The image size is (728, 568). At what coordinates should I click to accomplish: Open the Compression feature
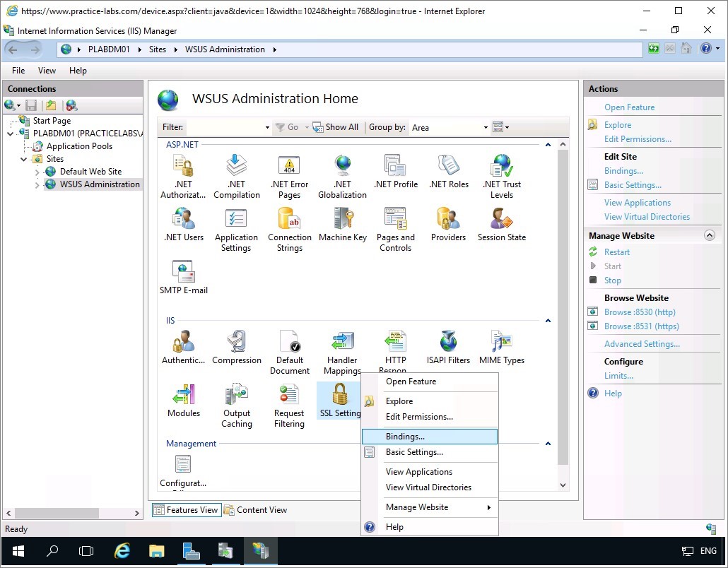[x=236, y=348]
